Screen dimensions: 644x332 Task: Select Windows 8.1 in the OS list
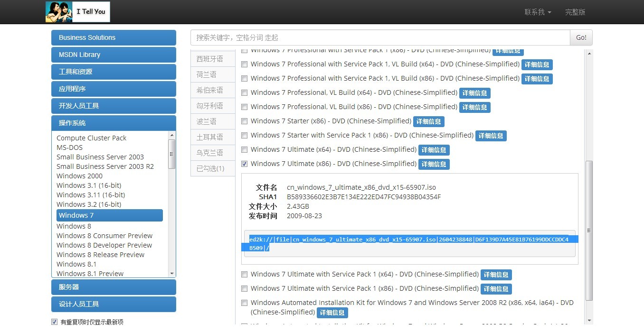point(76,264)
